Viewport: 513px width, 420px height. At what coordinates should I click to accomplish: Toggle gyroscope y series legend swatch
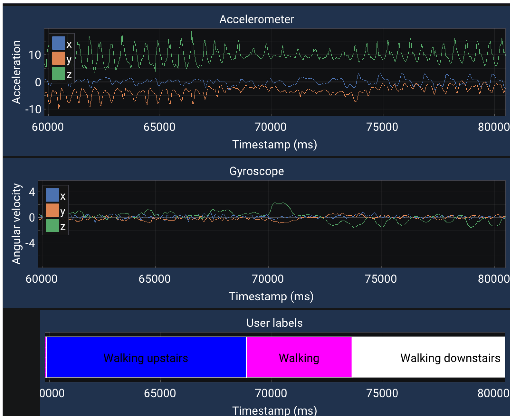(x=52, y=210)
